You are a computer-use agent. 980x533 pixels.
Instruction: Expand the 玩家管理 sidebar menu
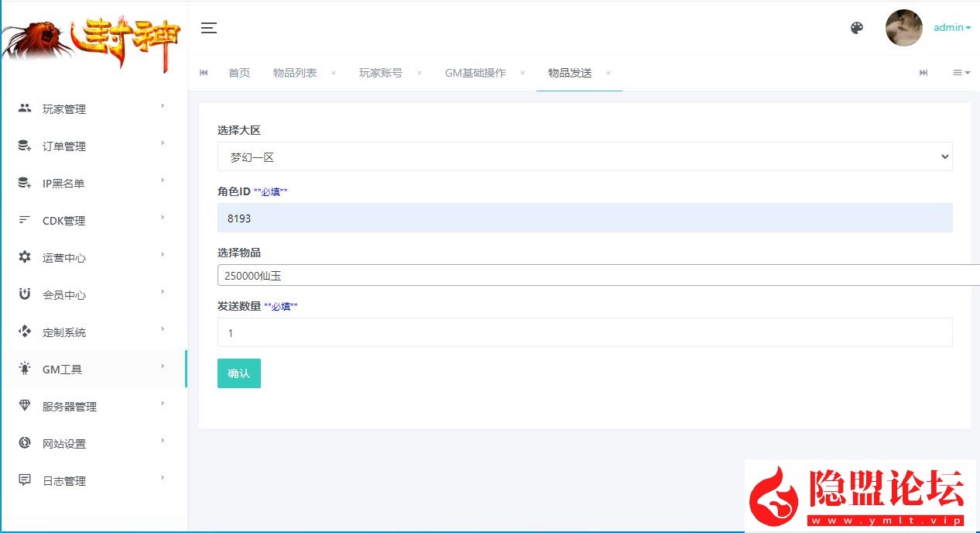pyautogui.click(x=93, y=109)
